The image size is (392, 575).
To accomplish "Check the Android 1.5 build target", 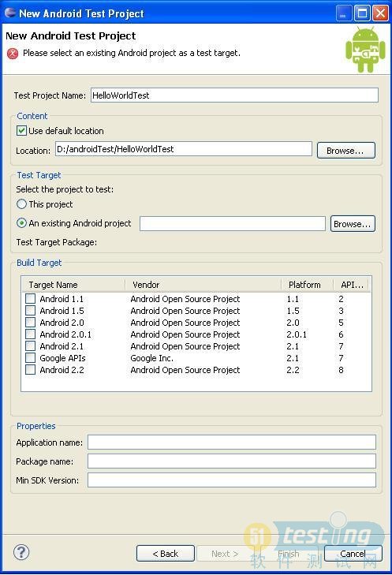I will click(x=31, y=311).
